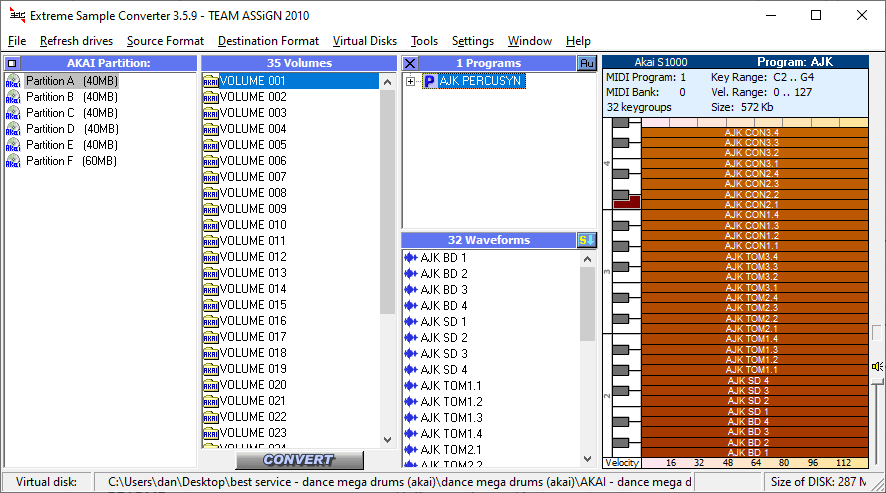Select VOLUME 012 in the volumes list
Screen dimensions: 886x493
tap(253, 257)
